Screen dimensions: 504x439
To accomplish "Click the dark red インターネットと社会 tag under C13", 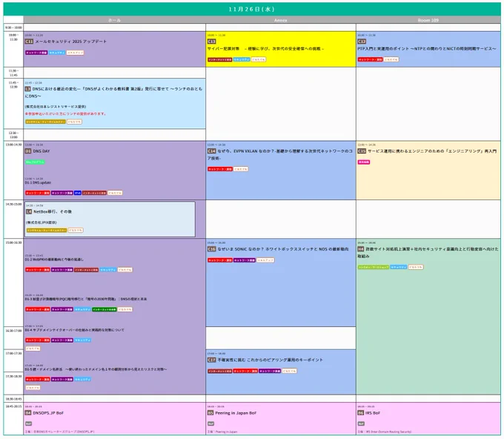I will [220, 59].
